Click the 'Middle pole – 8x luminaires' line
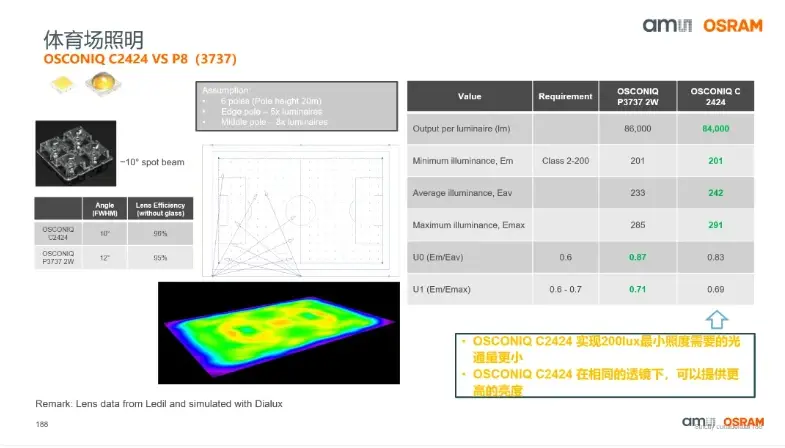This screenshot has width=785, height=448. [274, 122]
